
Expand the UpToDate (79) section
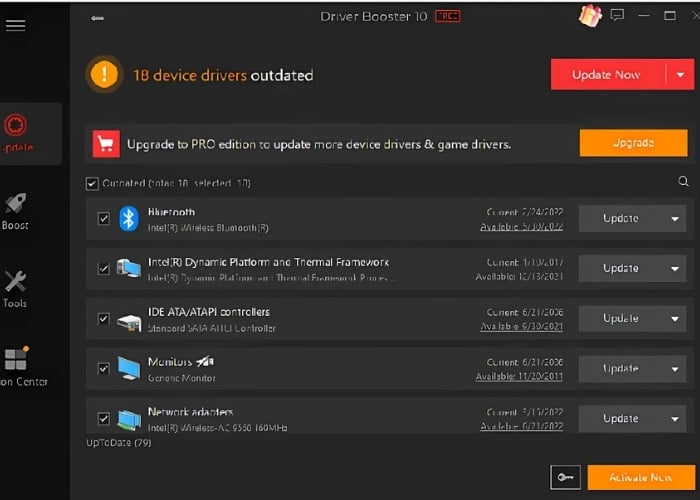[x=119, y=442]
